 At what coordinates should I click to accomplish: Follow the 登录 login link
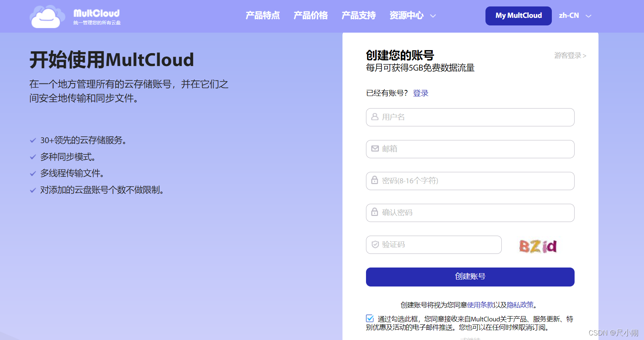[x=421, y=93]
